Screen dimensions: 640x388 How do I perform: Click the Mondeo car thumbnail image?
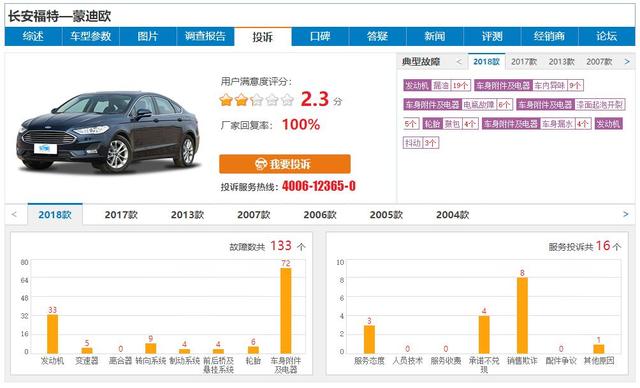tap(109, 131)
